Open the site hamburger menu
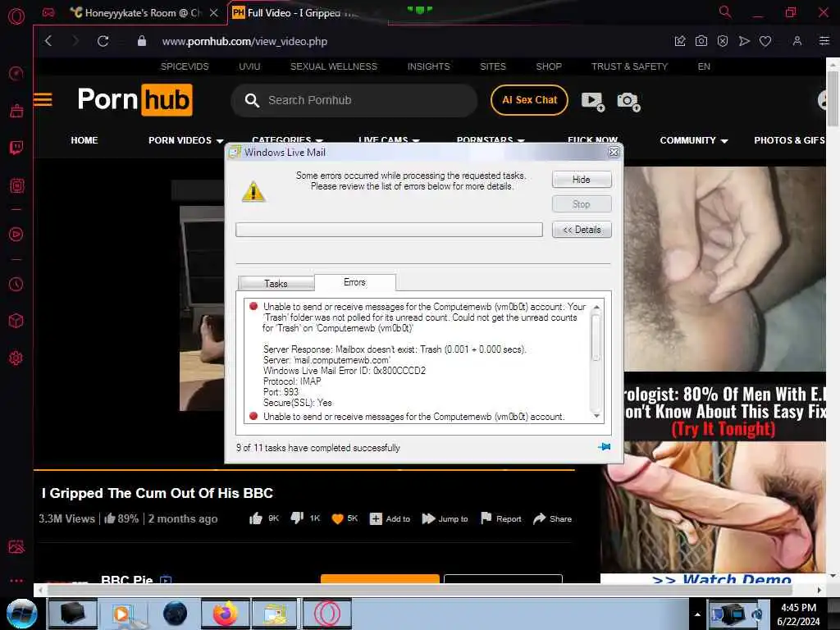 click(x=43, y=99)
